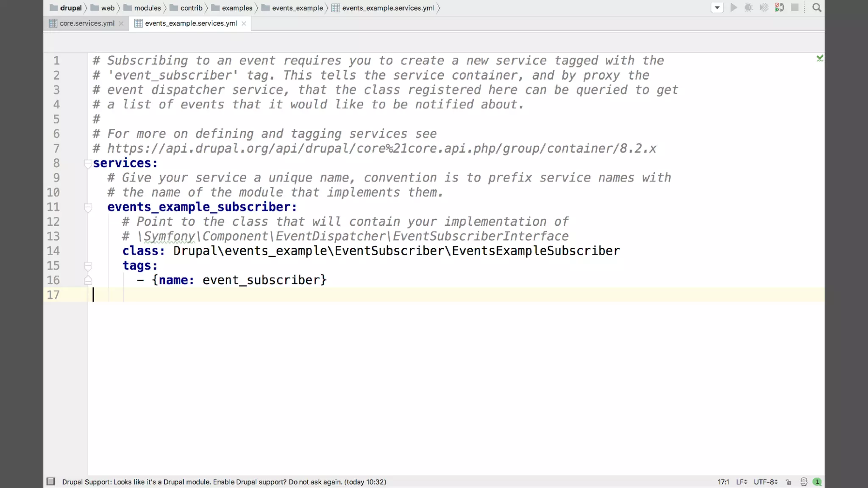The image size is (868, 488).
Task: Click the Stop square icon
Action: click(795, 8)
